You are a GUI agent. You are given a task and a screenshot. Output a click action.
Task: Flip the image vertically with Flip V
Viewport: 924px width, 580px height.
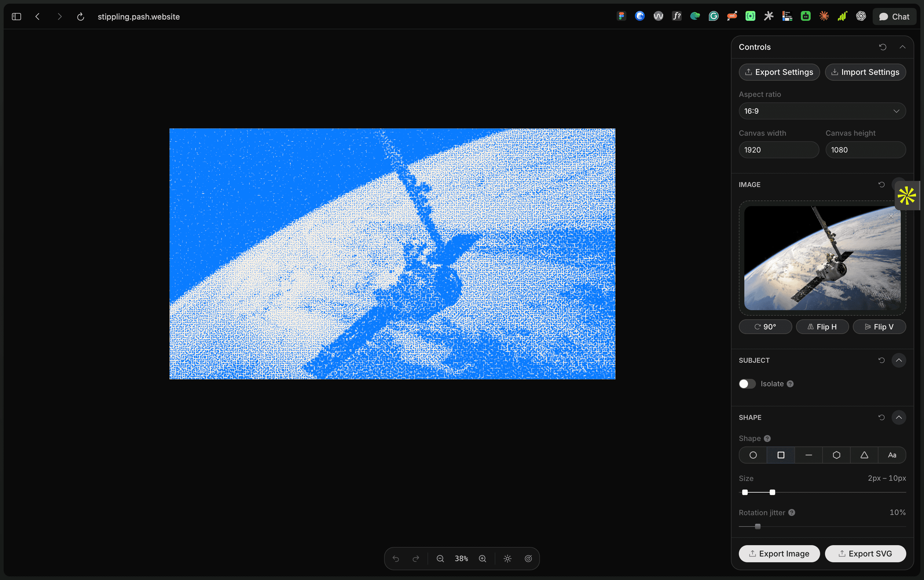pyautogui.click(x=879, y=327)
